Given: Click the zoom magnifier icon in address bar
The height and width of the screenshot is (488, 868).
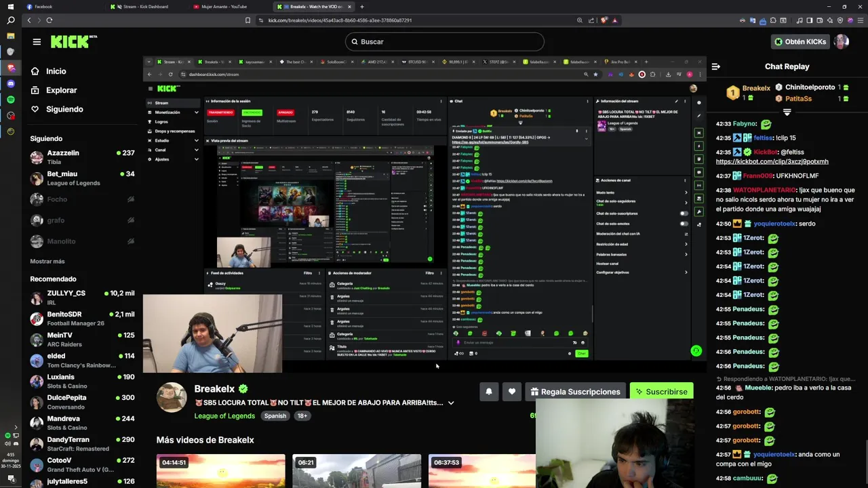Looking at the screenshot, I should [580, 20].
